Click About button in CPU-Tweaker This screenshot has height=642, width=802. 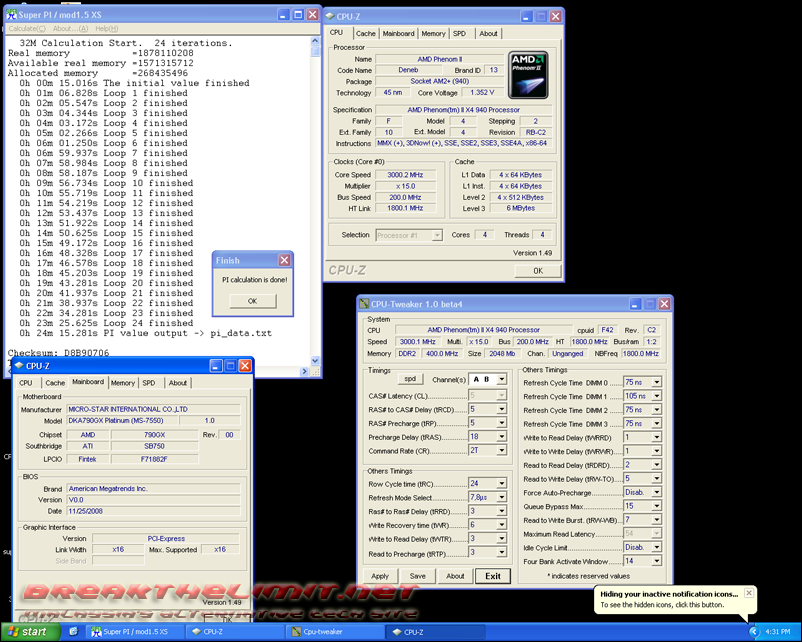pos(455,576)
